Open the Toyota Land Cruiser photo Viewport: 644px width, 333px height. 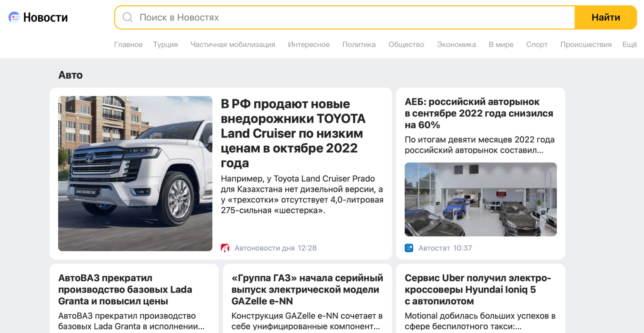click(135, 173)
